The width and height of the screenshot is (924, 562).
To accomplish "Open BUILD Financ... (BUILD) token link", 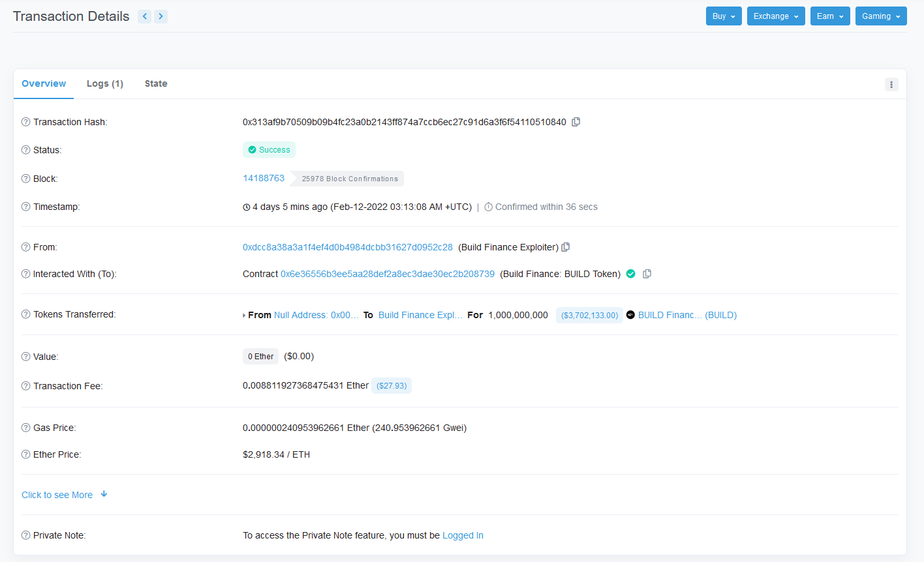I will point(687,315).
